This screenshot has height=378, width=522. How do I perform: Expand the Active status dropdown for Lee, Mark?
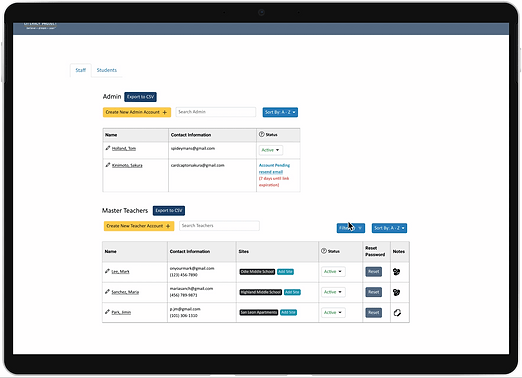[x=333, y=272]
